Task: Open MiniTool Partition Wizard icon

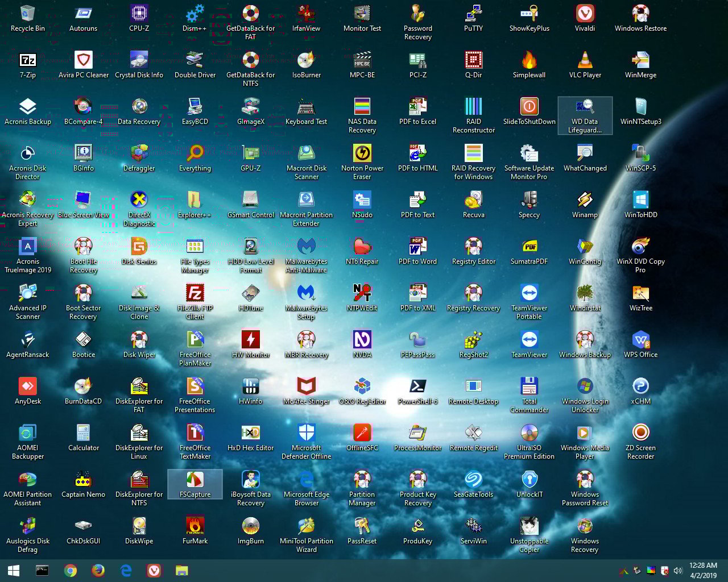Action: (x=306, y=535)
